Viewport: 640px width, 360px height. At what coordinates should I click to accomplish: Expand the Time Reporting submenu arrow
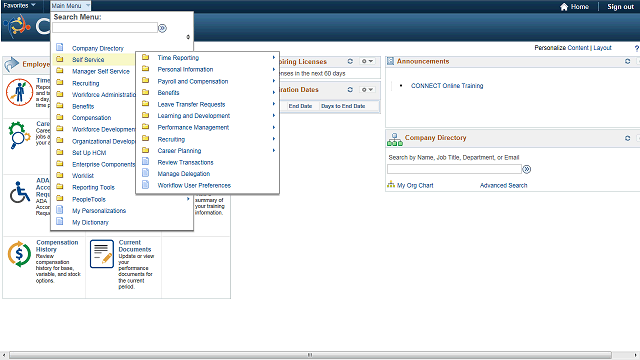pos(274,58)
